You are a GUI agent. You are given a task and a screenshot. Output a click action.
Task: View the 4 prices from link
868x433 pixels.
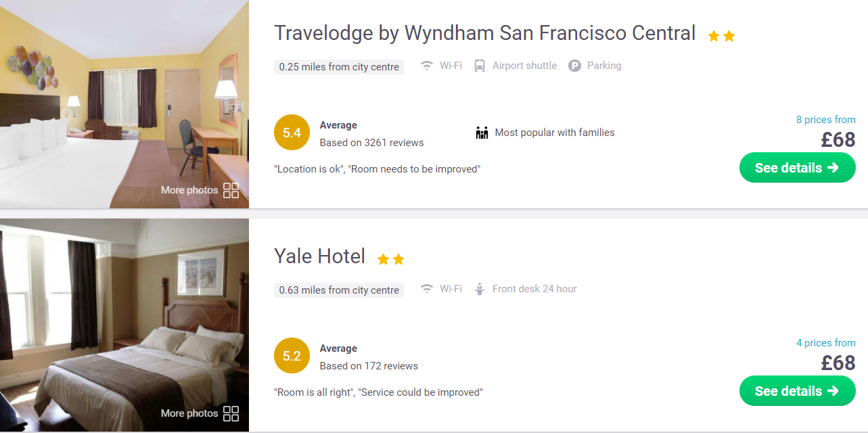pyautogui.click(x=825, y=343)
